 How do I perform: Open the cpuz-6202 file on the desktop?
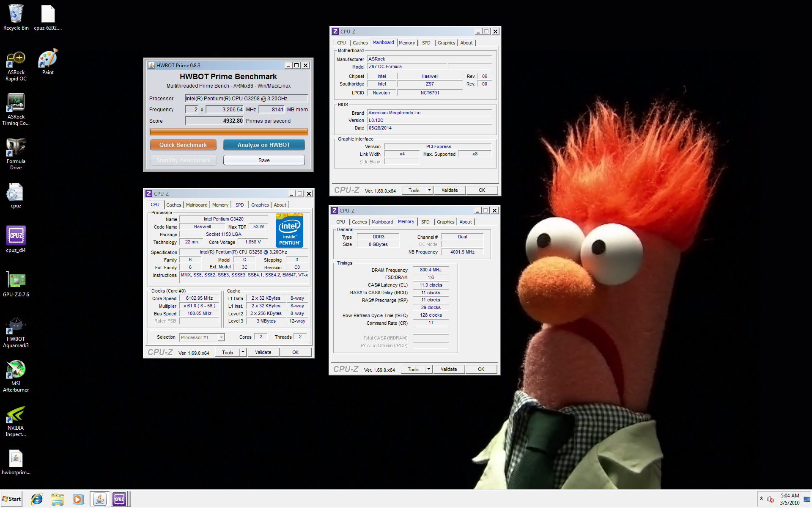click(x=48, y=17)
